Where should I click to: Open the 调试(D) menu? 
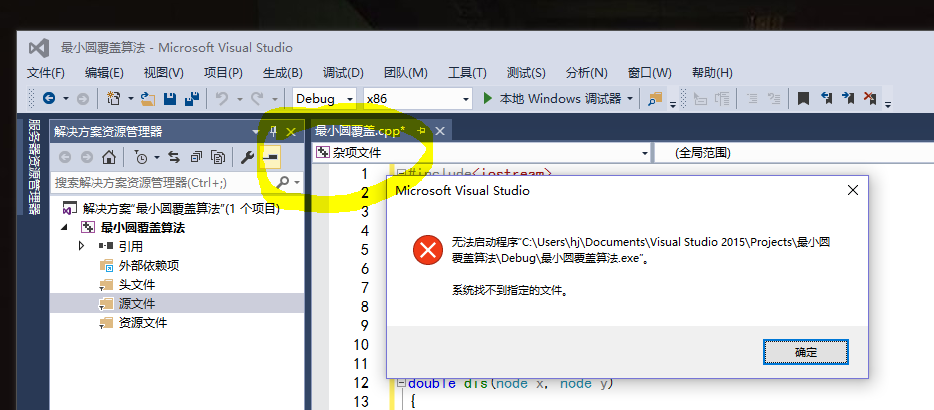[x=343, y=73]
